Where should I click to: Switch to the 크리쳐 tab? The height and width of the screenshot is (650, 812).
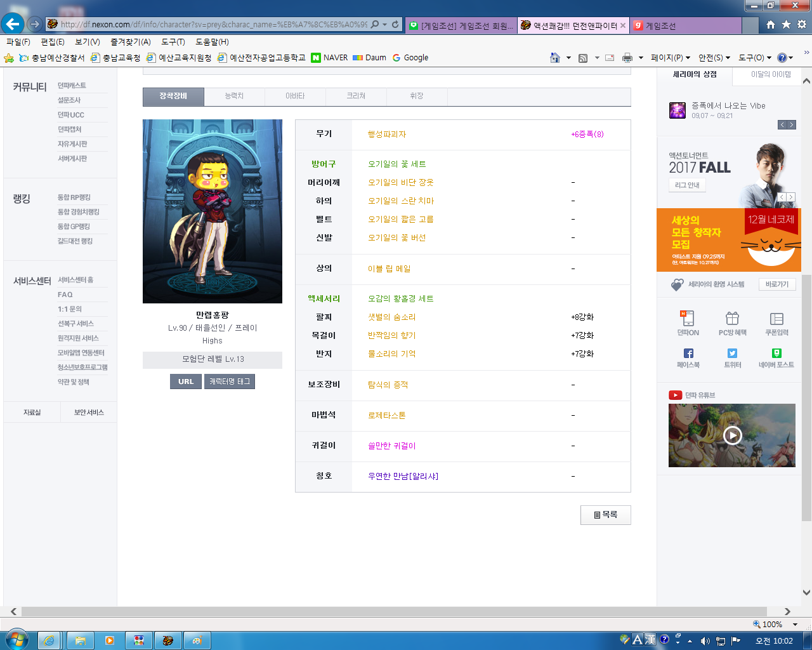(x=356, y=96)
